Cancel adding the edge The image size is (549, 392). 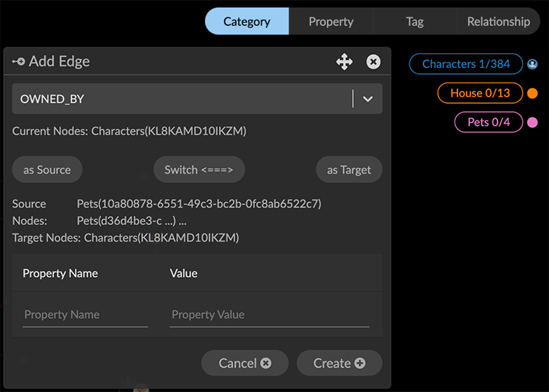click(x=245, y=363)
